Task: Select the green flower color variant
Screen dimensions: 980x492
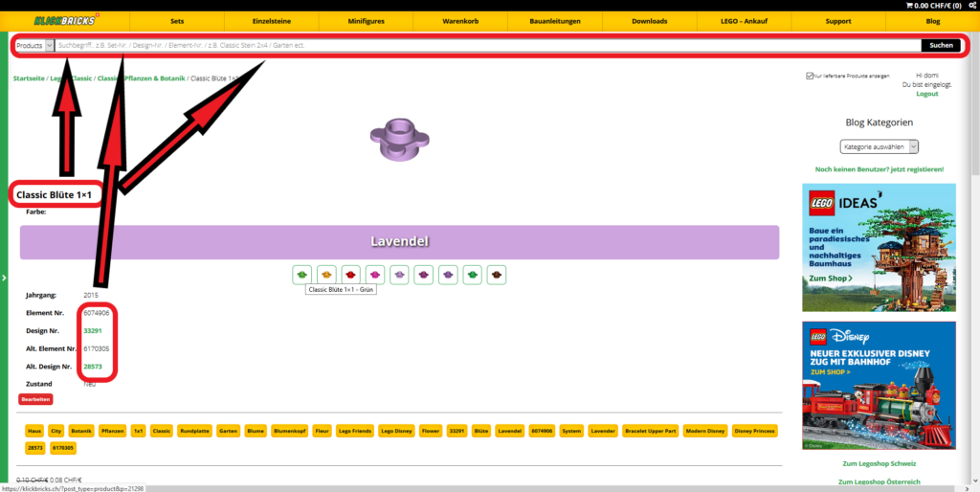Action: (302, 275)
